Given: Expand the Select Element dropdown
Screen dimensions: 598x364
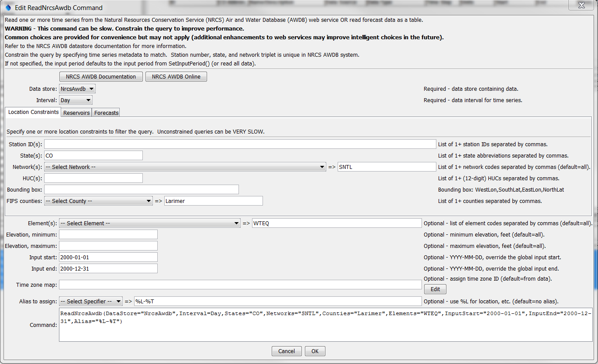Looking at the screenshot, I should (x=150, y=223).
